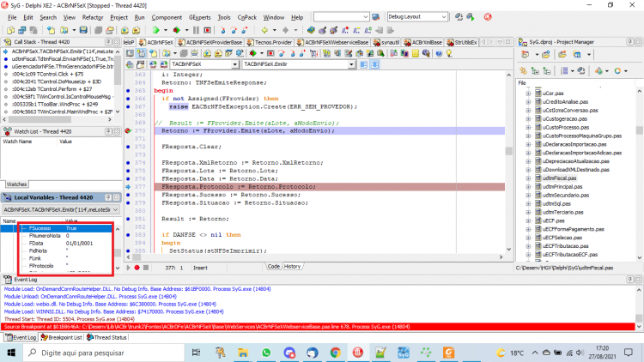The image size is (644, 362).
Task: Expand the uCustoProcesso.pas tree node
Action: (x=528, y=127)
